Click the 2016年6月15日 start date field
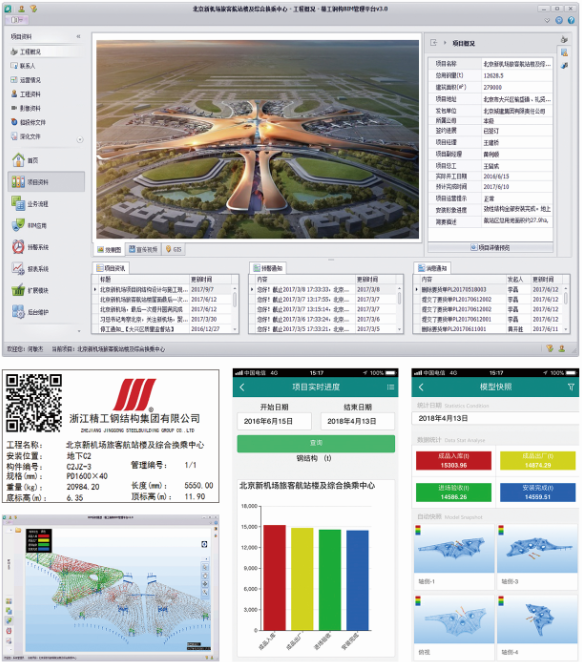 pos(274,421)
